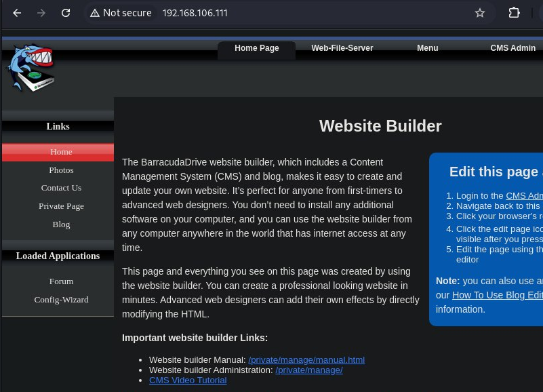This screenshot has width=543, height=392.
Task: Follow the /private/manage/ administration link
Action: pos(309,370)
